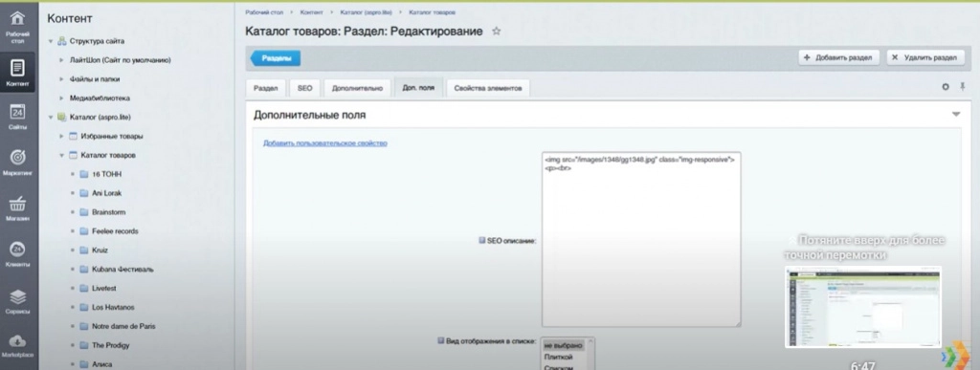Open the Сайты sidebar icon

18,117
